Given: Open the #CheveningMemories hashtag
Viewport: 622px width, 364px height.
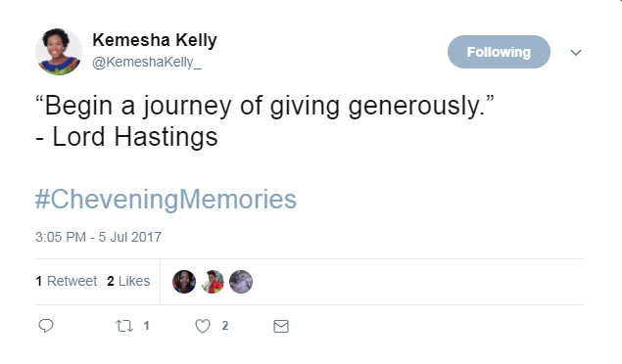Looking at the screenshot, I should [x=166, y=199].
